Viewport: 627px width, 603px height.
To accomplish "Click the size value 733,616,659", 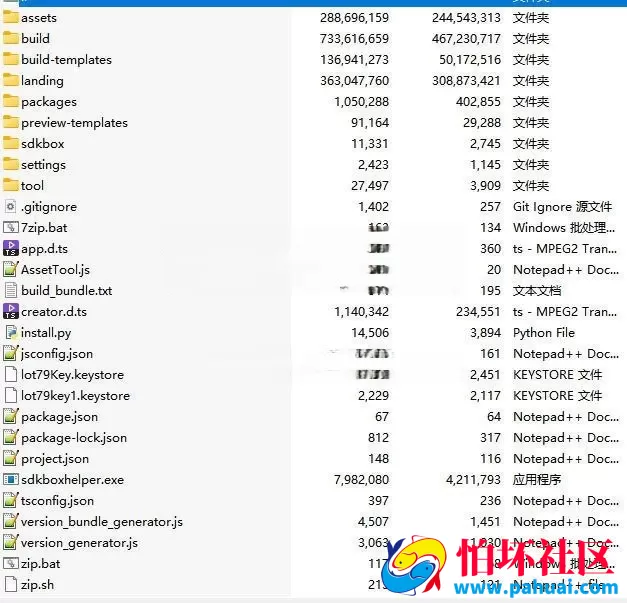I will [354, 39].
